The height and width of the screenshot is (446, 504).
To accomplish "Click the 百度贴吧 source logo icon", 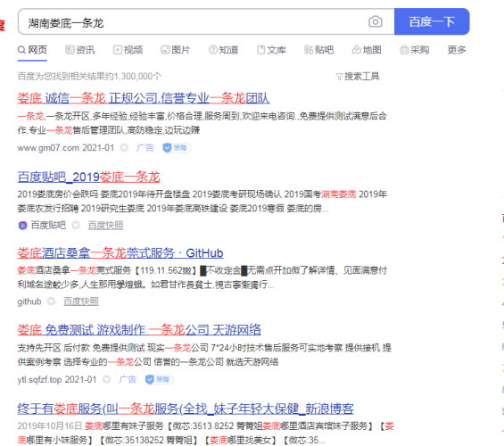I will tap(22, 226).
